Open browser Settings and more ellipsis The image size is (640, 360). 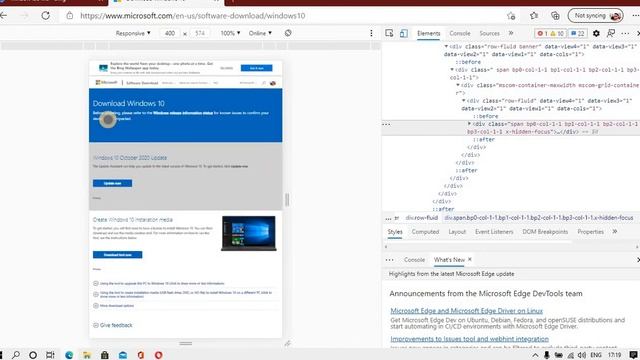(636, 16)
